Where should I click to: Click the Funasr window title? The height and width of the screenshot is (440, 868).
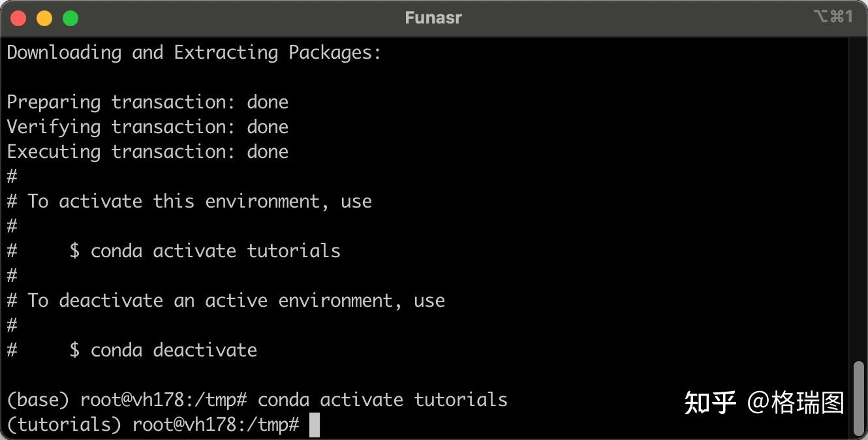click(x=433, y=18)
